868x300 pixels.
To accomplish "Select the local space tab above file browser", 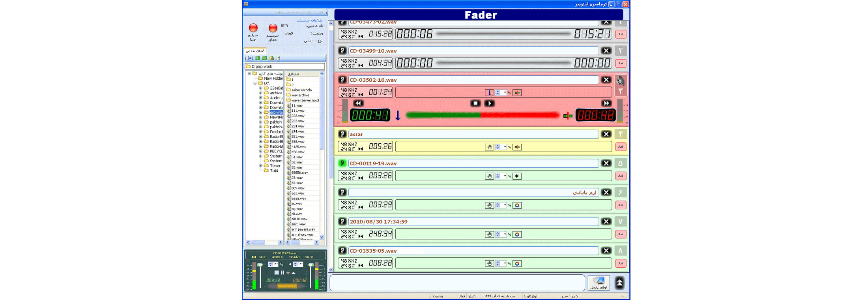I will pos(255,51).
